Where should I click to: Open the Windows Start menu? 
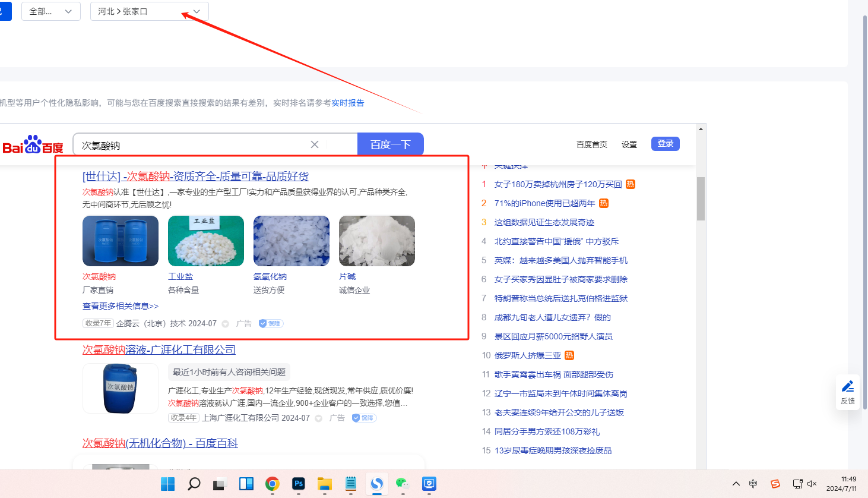pyautogui.click(x=168, y=484)
